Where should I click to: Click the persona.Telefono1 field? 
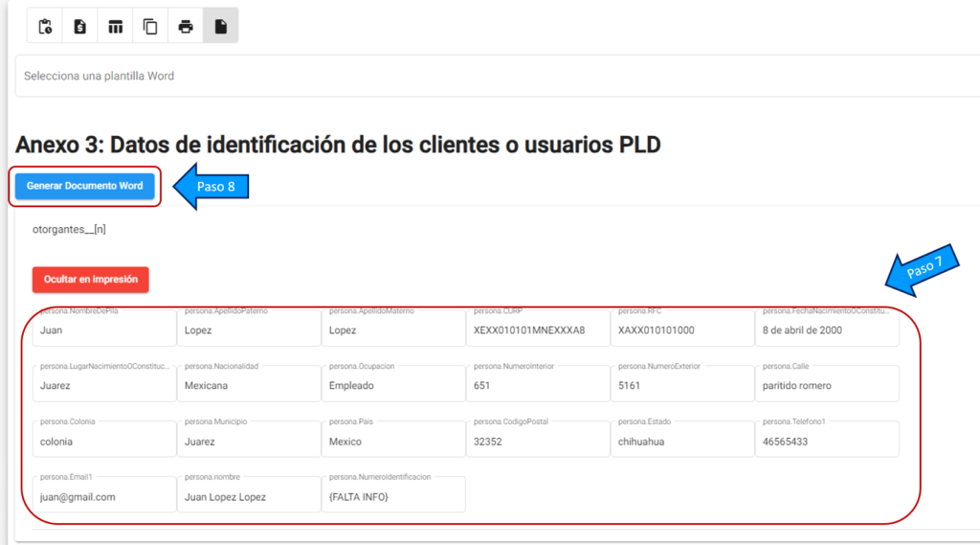coord(827,439)
